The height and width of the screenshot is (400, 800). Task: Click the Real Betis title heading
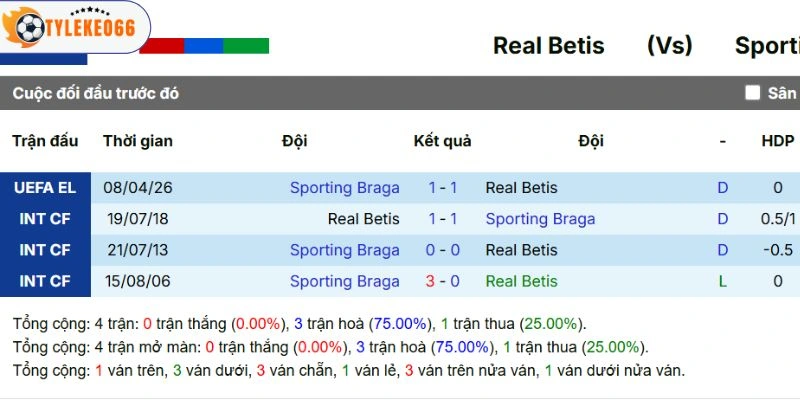pos(548,46)
